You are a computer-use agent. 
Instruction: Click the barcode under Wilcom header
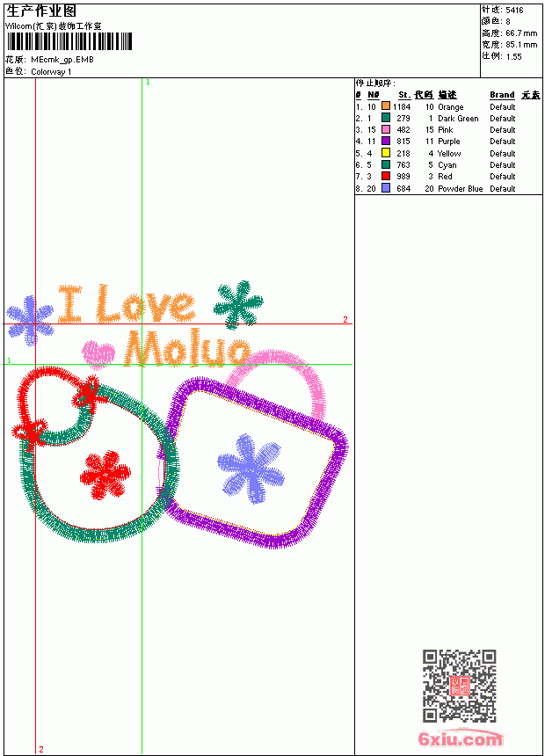69,41
